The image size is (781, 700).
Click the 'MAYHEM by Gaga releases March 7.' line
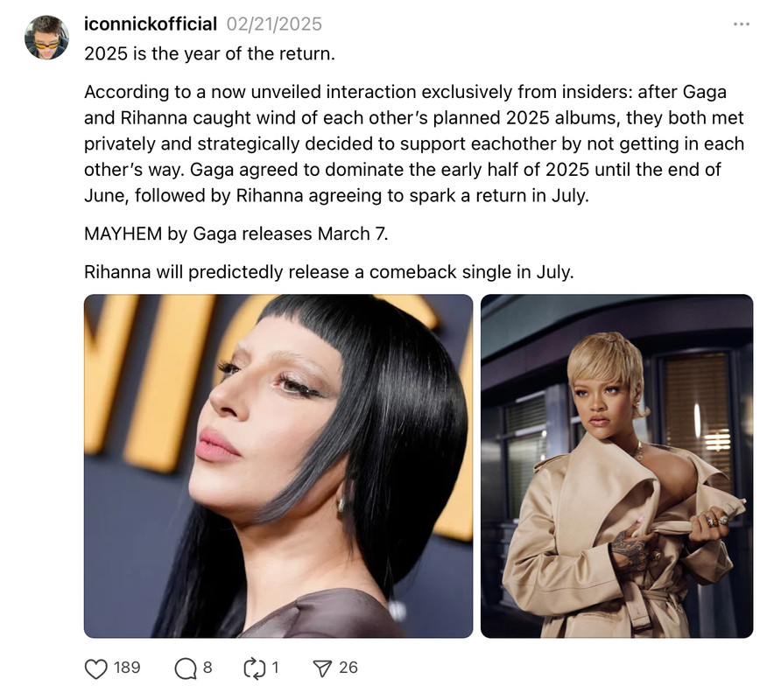point(236,234)
